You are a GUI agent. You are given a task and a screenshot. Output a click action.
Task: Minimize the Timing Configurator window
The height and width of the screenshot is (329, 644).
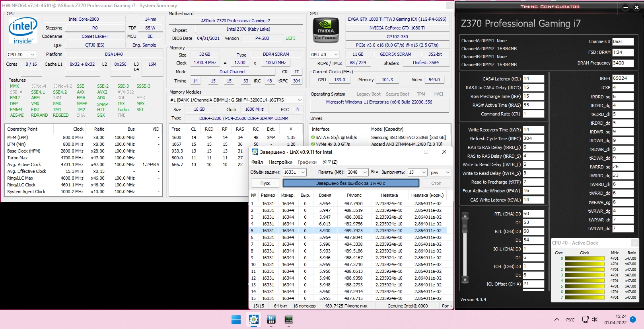click(x=625, y=7)
